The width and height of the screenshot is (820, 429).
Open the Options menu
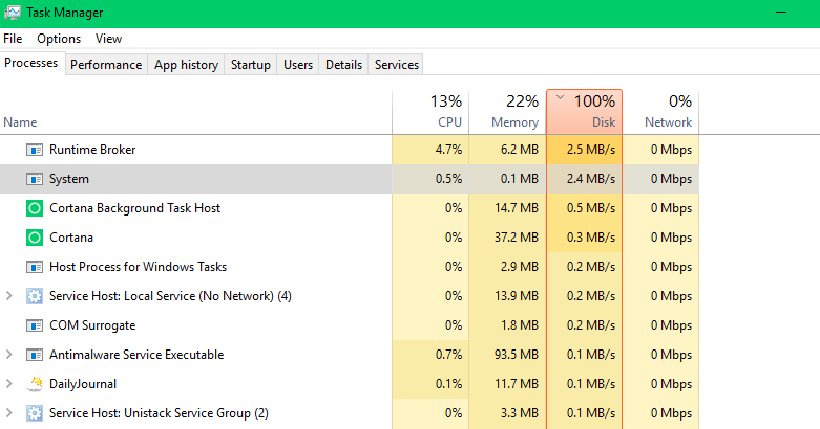(x=59, y=39)
